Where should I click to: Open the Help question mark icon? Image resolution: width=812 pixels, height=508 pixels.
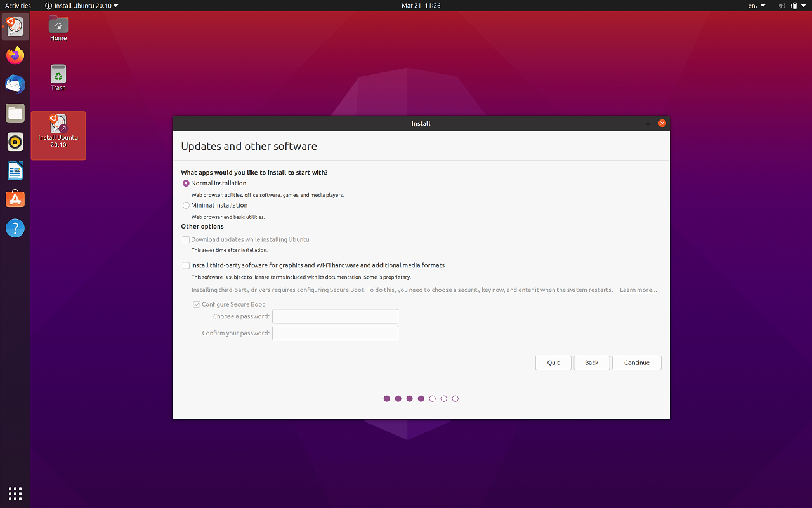(x=15, y=228)
